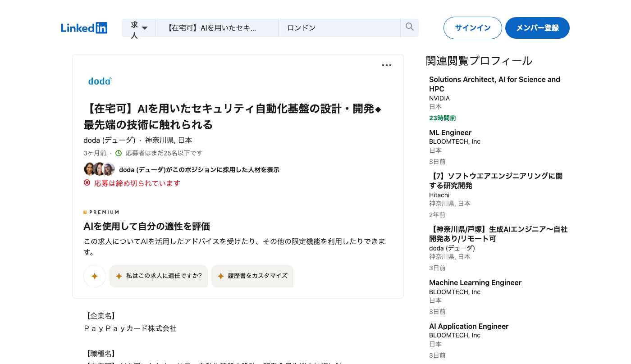Screen dimensions: 631x364
Task: Open the doda (デューダ) company link under title
Action: point(109,140)
